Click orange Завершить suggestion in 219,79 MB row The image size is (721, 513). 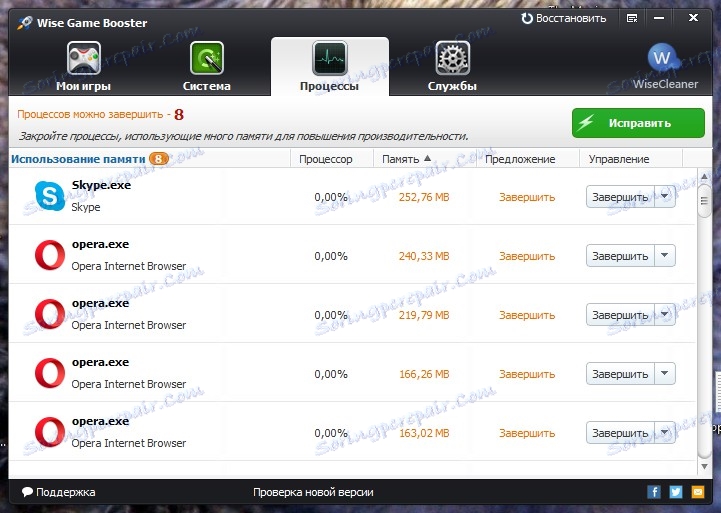tap(527, 315)
